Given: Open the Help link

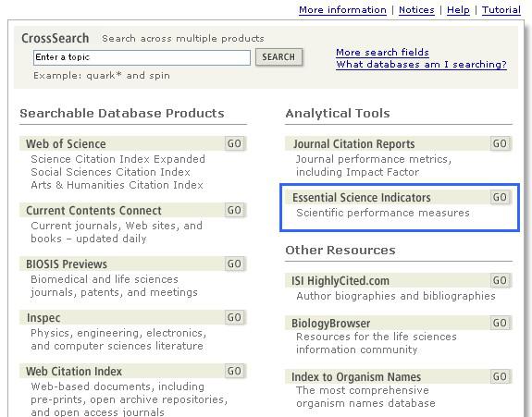Looking at the screenshot, I should (458, 10).
